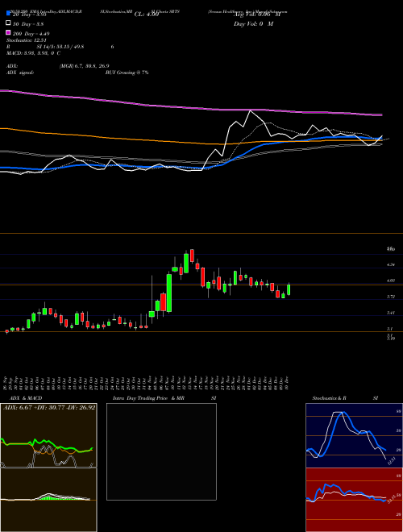Click the empty intraday trading price panel

(161, 451)
